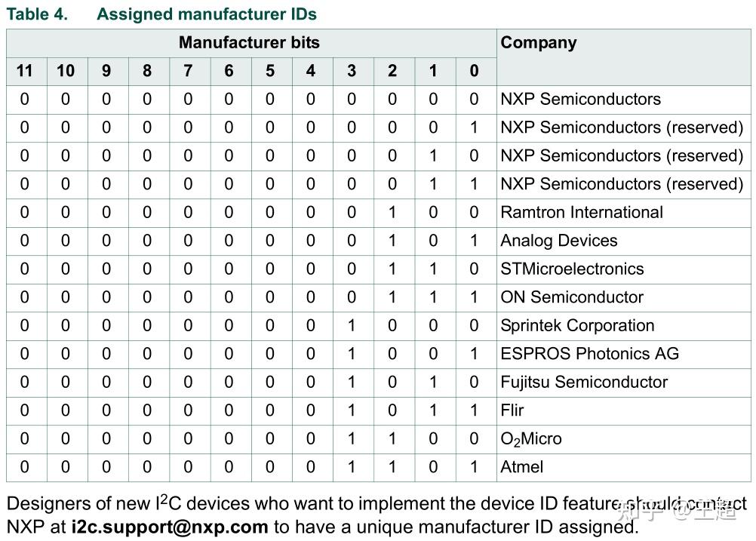Click the bit 5 column header
This screenshot has width=756, height=541.
tap(269, 71)
